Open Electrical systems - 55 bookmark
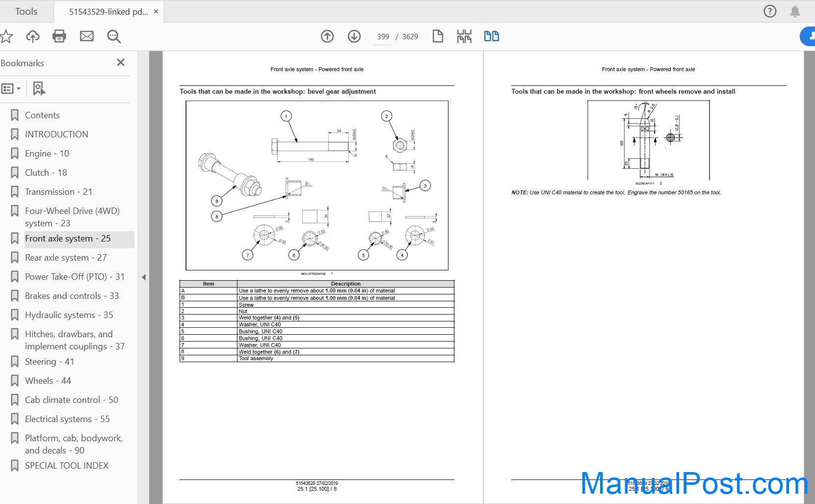 click(67, 419)
